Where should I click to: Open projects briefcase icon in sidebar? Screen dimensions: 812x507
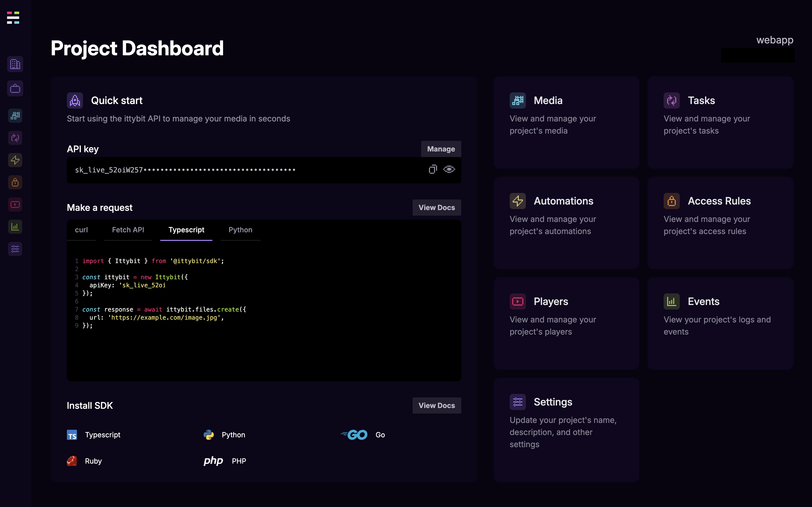[x=15, y=89]
